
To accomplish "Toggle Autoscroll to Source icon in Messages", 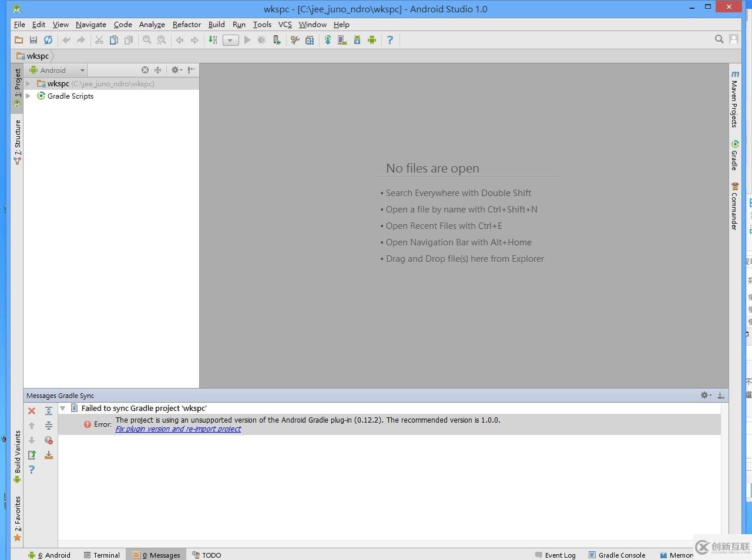I will [x=49, y=455].
